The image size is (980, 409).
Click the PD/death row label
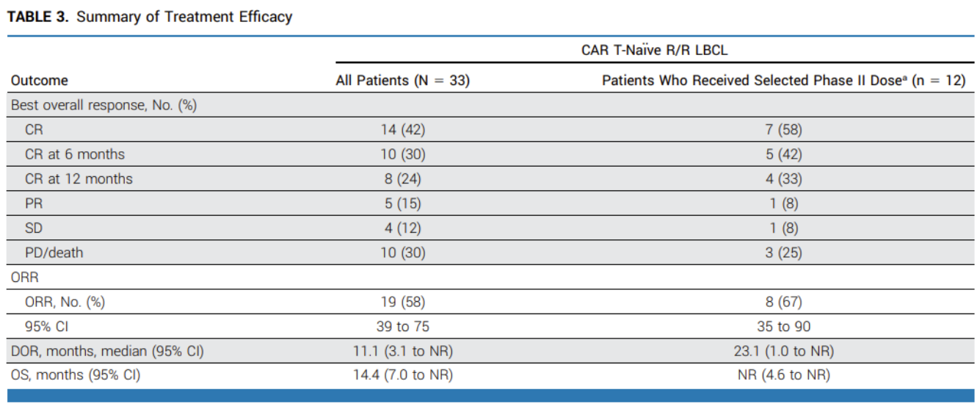coord(54,253)
